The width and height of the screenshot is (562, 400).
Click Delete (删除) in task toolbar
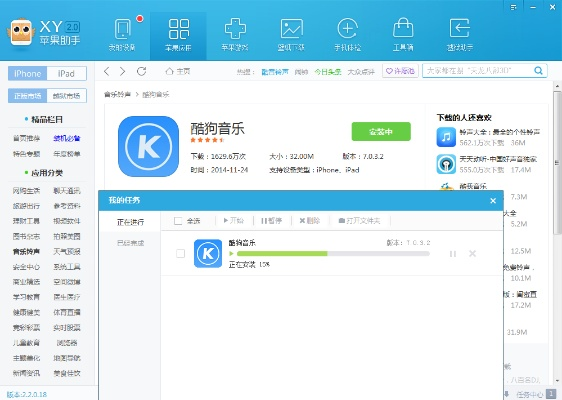[x=310, y=221]
